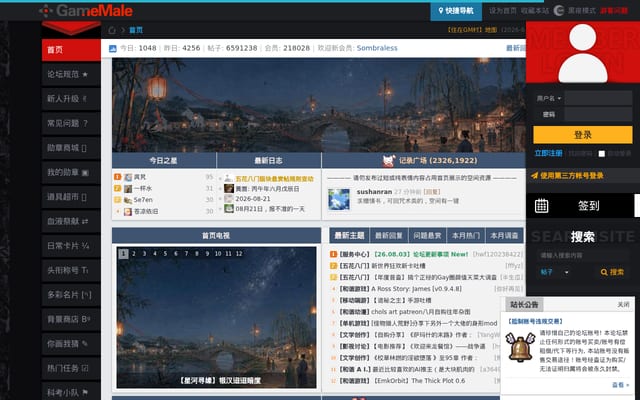Open topic A Ross Story: James [v0.9.4.8]
This screenshot has height=400, width=640.
pyautogui.click(x=416, y=289)
